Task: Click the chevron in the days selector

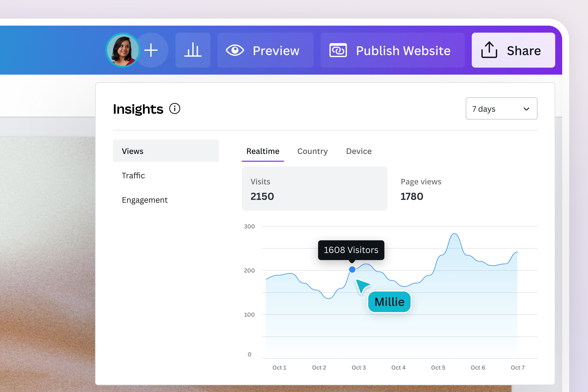Action: point(526,109)
